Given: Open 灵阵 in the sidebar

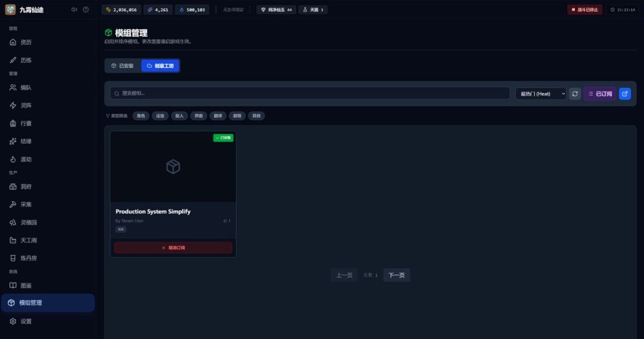Looking at the screenshot, I should pyautogui.click(x=26, y=105).
